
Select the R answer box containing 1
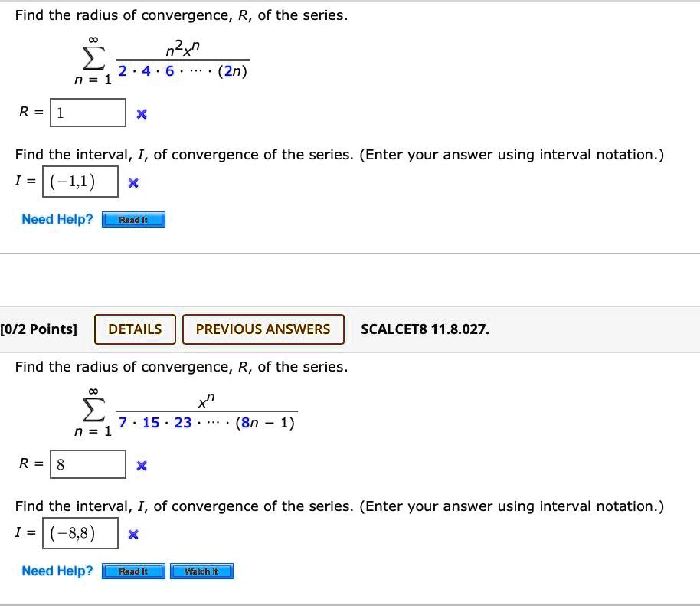87,113
